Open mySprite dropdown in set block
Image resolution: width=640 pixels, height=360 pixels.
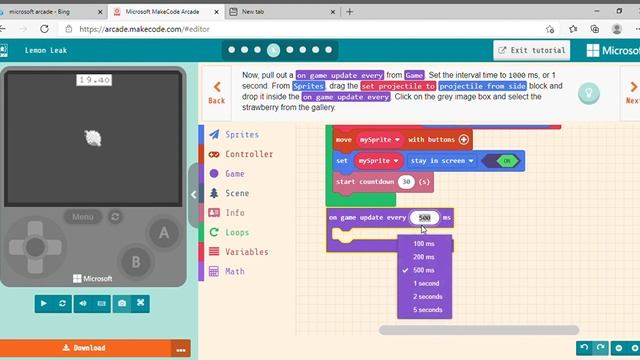pyautogui.click(x=378, y=161)
